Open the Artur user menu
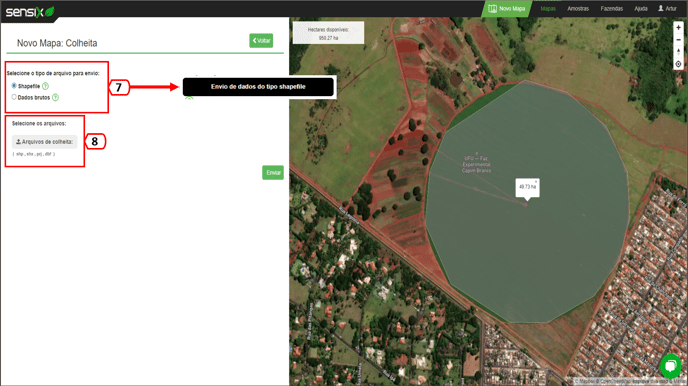 point(667,8)
